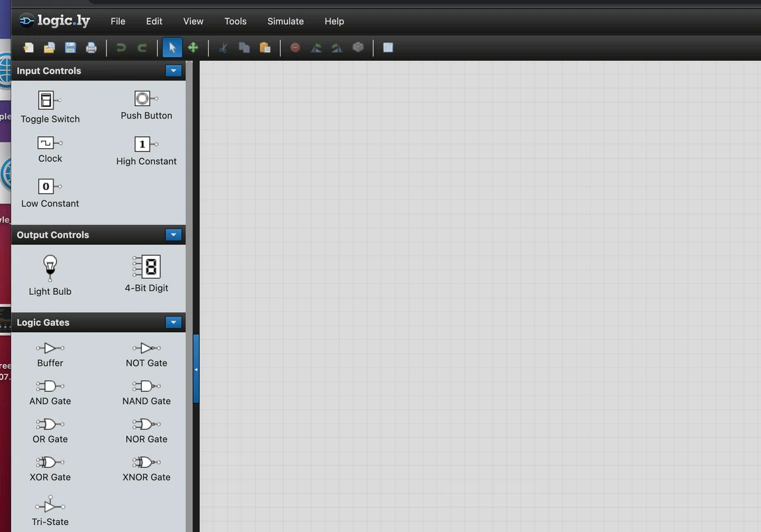Click the Light Bulb label
Viewport: 761px width, 532px height.
click(50, 292)
